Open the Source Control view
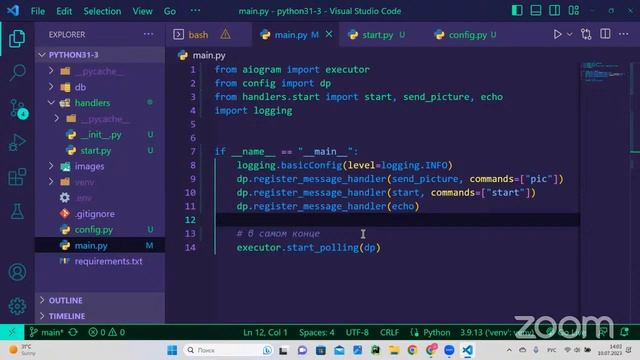640x360 pixels. (18, 109)
